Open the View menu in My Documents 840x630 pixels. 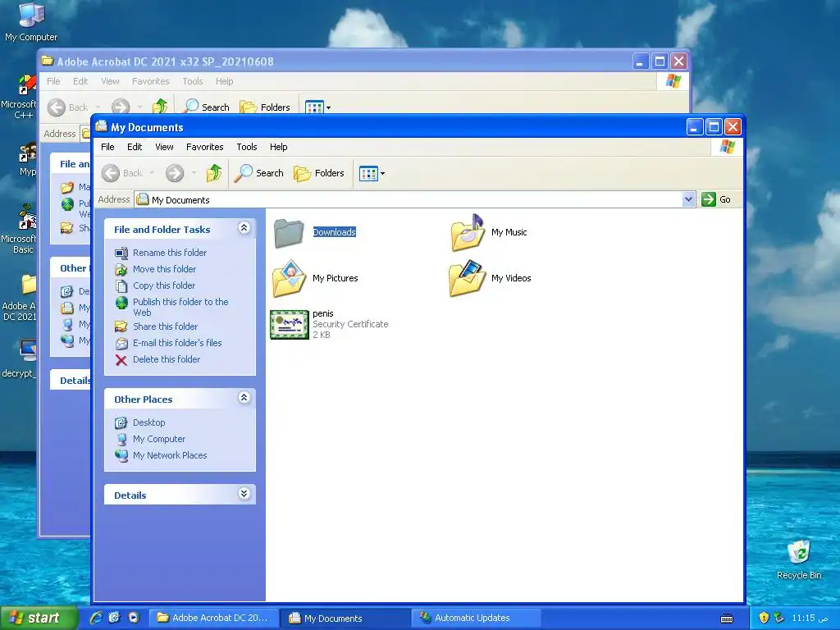tap(164, 147)
